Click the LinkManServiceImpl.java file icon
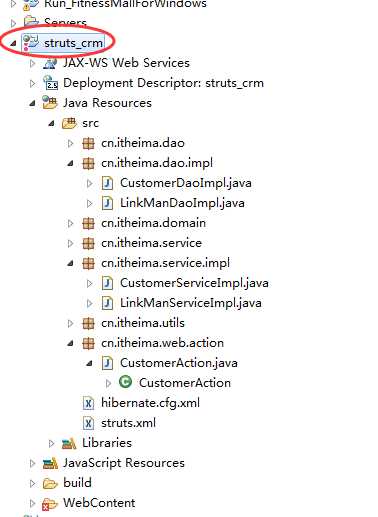Image resolution: width=378 pixels, height=517 pixels. 107,303
